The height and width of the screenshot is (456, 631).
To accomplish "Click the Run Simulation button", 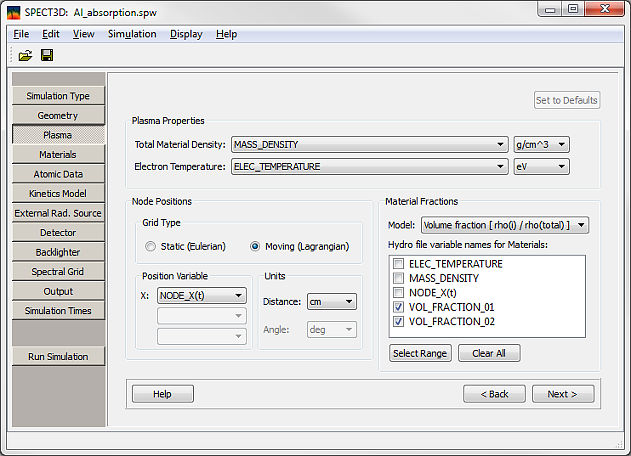I will (x=58, y=356).
